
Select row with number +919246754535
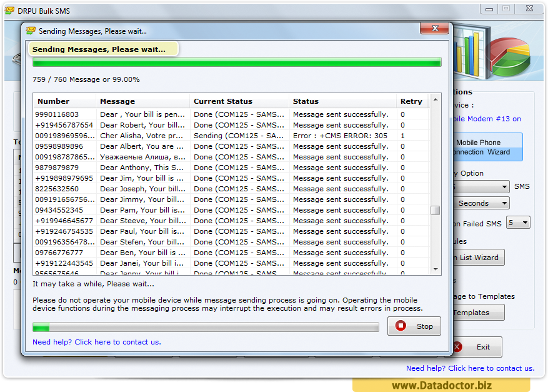pos(231,231)
